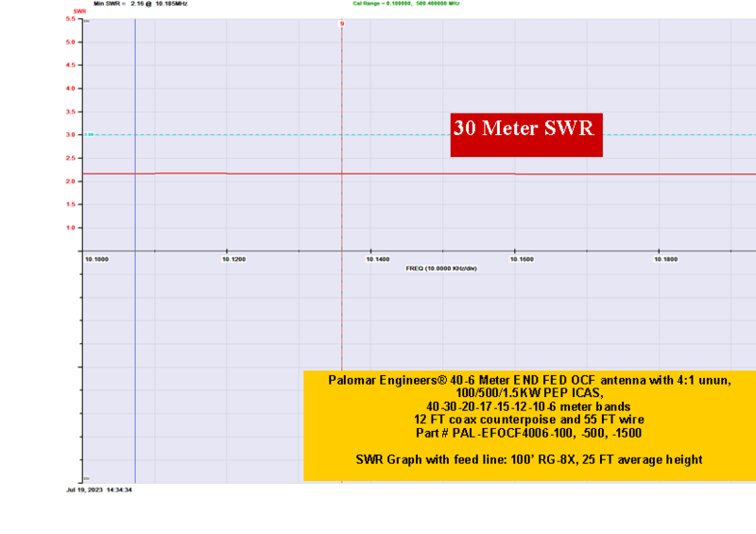Click the cyan 3.00 limit label
This screenshot has height=534, width=756.
89,134
